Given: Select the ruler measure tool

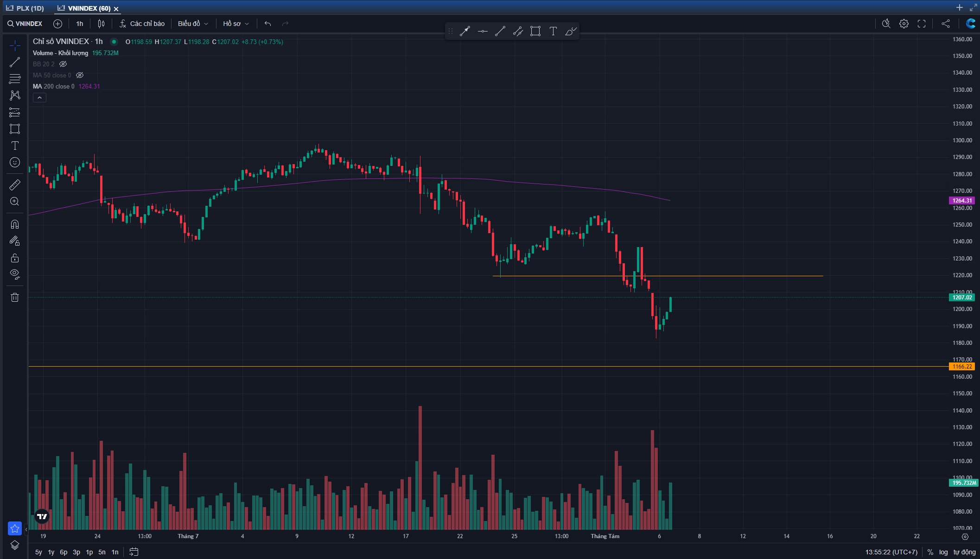Looking at the screenshot, I should point(15,185).
